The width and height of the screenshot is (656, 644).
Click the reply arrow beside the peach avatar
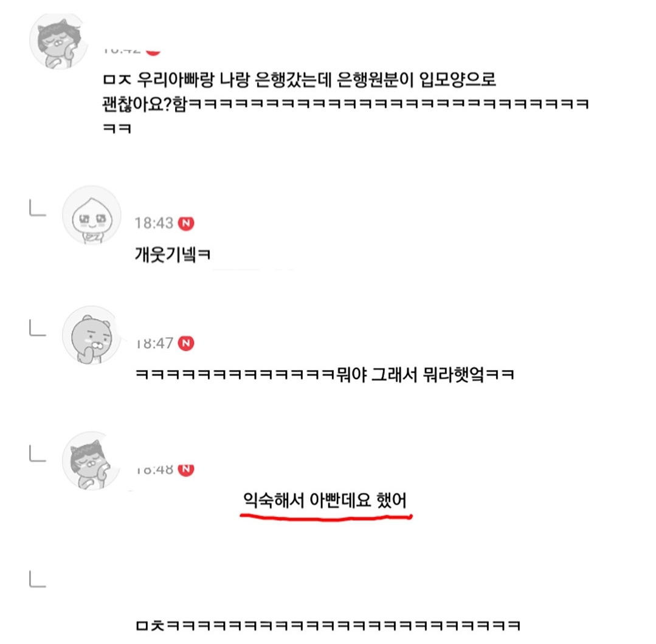click(38, 208)
